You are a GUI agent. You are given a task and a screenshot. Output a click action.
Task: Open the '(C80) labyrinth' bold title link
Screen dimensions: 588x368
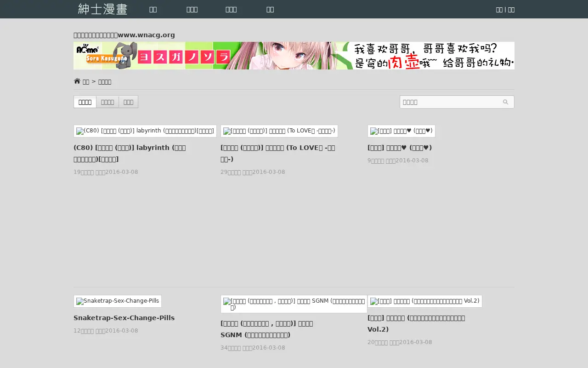pyautogui.click(x=130, y=154)
